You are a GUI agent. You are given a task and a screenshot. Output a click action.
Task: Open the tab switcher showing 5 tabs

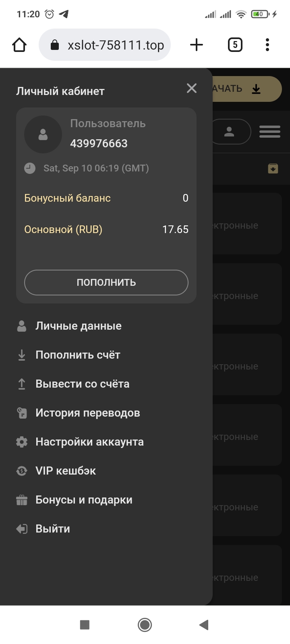(x=235, y=45)
